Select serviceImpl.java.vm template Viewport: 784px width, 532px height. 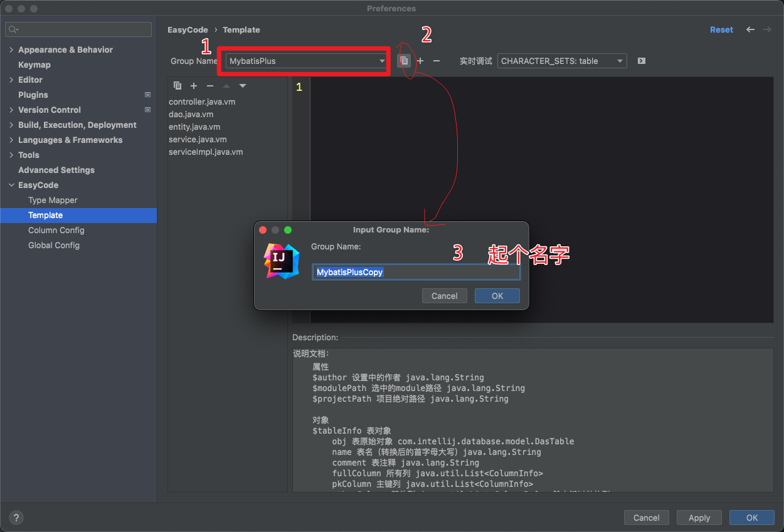pyautogui.click(x=206, y=152)
